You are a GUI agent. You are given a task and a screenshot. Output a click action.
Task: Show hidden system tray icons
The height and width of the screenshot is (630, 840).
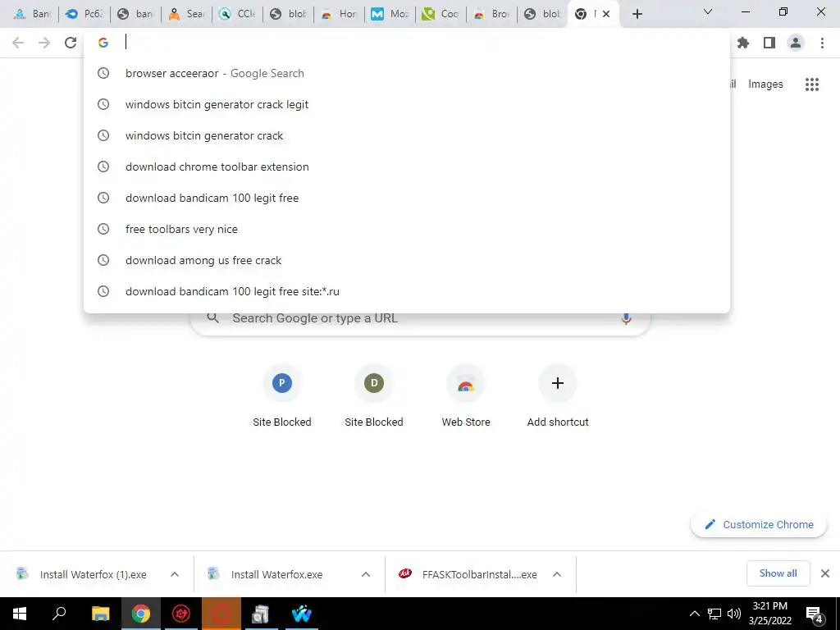(x=694, y=614)
